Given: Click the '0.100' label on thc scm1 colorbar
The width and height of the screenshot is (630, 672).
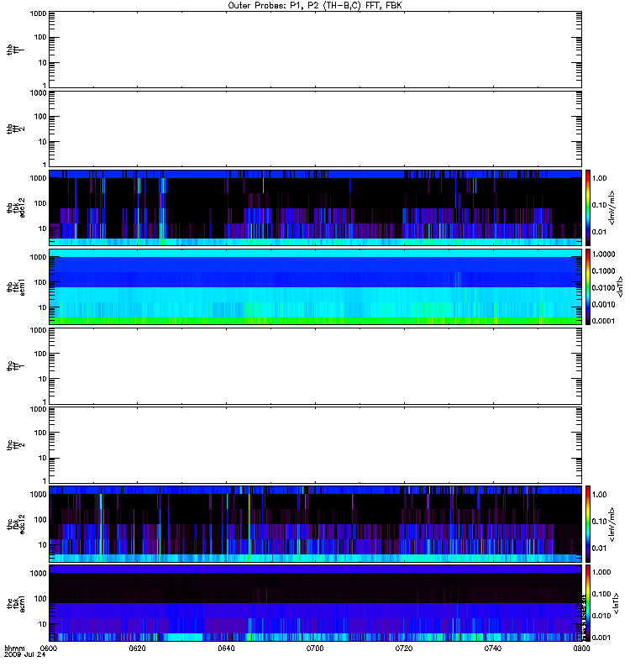Looking at the screenshot, I should point(601,594).
